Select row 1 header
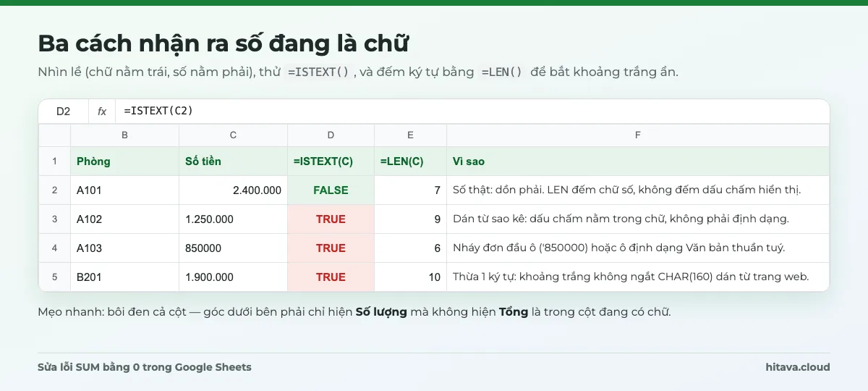 tap(55, 161)
